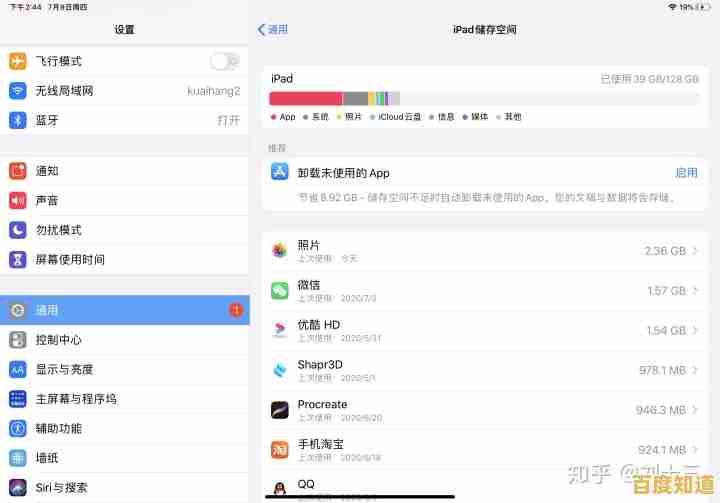Tap the Sounds (声音) icon
Screen dimensions: 720x503
17,200
